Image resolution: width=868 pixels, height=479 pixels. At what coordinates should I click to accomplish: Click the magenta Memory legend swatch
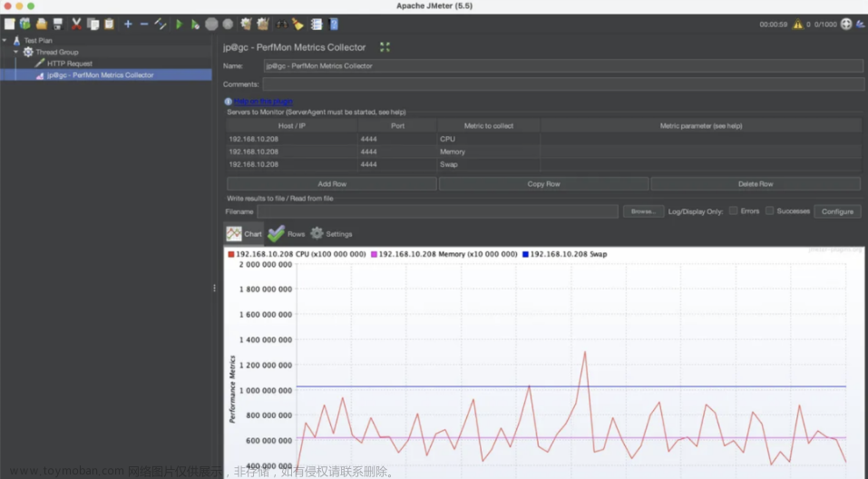point(374,254)
